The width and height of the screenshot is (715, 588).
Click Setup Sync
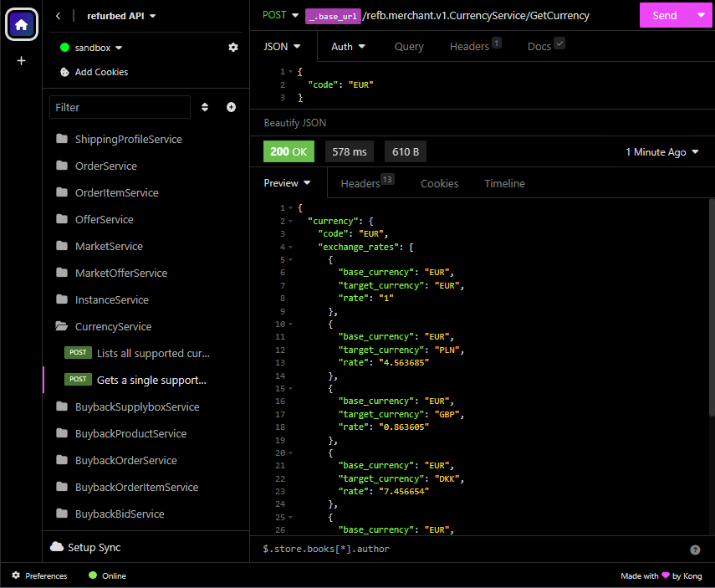coord(94,547)
